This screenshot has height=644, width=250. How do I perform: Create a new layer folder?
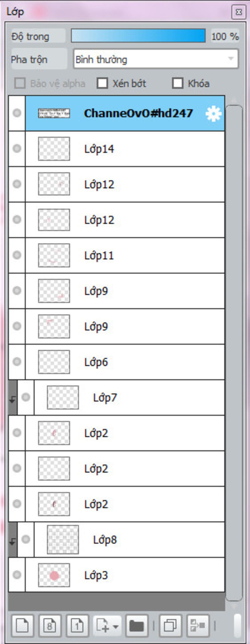[x=137, y=626]
